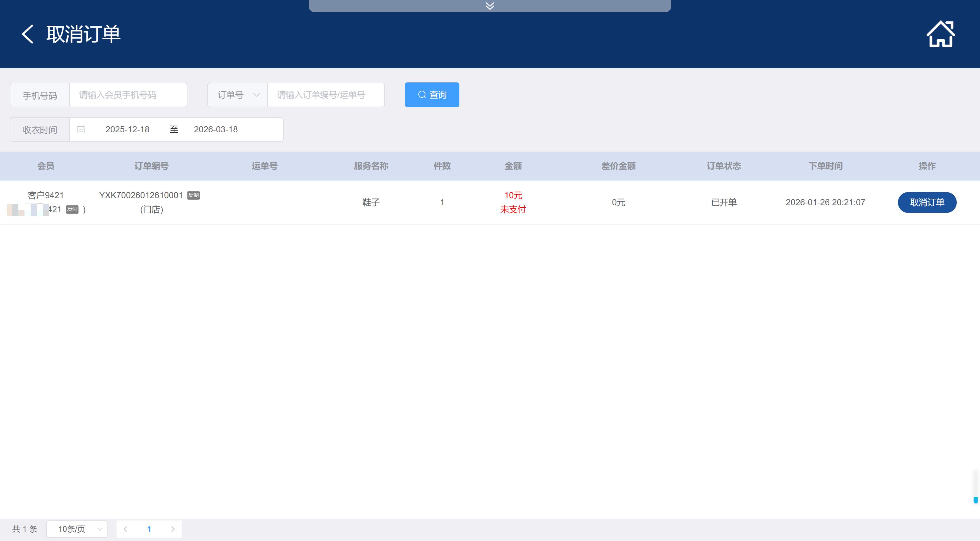980x541 pixels.
Task: Open the 10条/页 page size dropdown
Action: (77, 529)
